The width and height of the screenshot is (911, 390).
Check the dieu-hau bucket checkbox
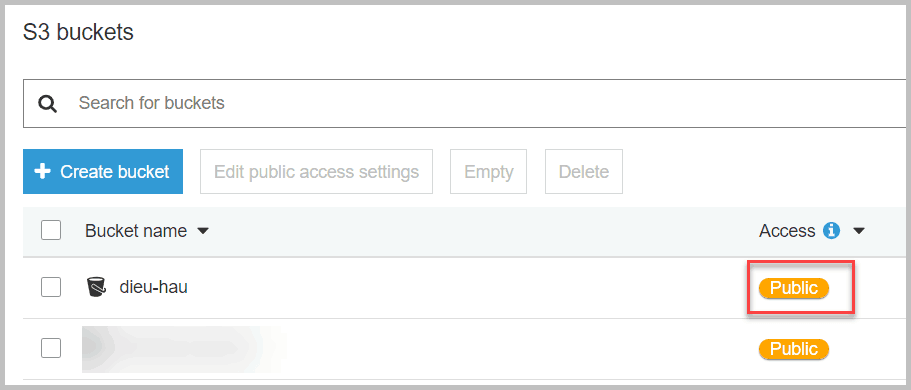pyautogui.click(x=51, y=287)
